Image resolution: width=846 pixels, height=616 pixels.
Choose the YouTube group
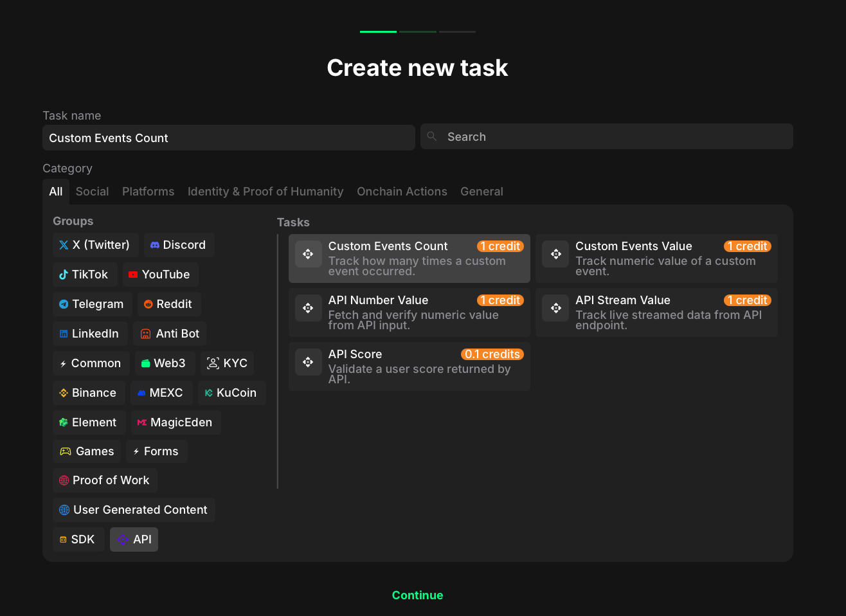pos(160,275)
